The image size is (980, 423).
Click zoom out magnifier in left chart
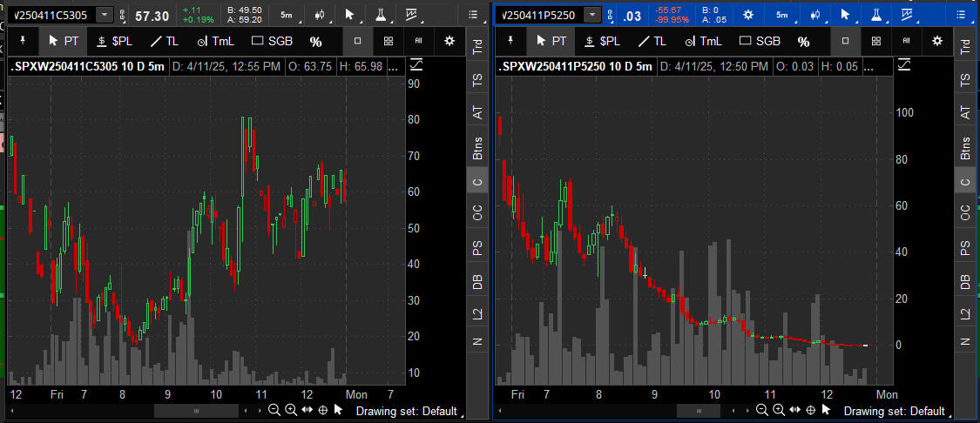click(274, 410)
